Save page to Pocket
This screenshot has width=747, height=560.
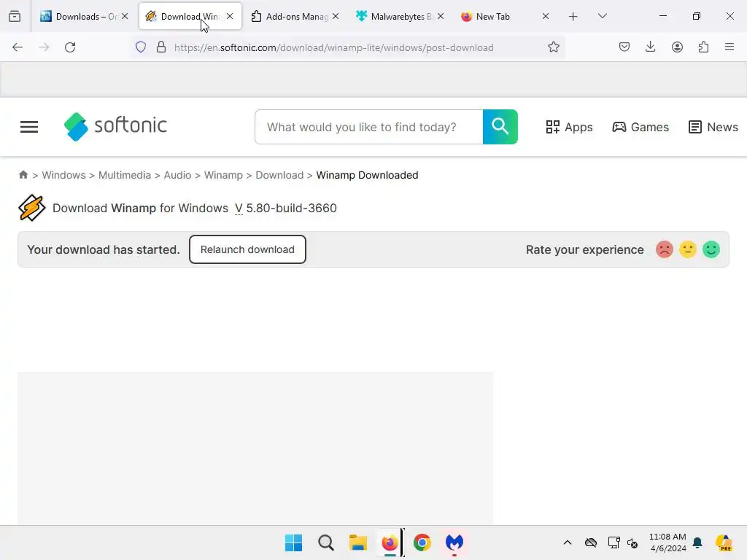click(x=624, y=47)
